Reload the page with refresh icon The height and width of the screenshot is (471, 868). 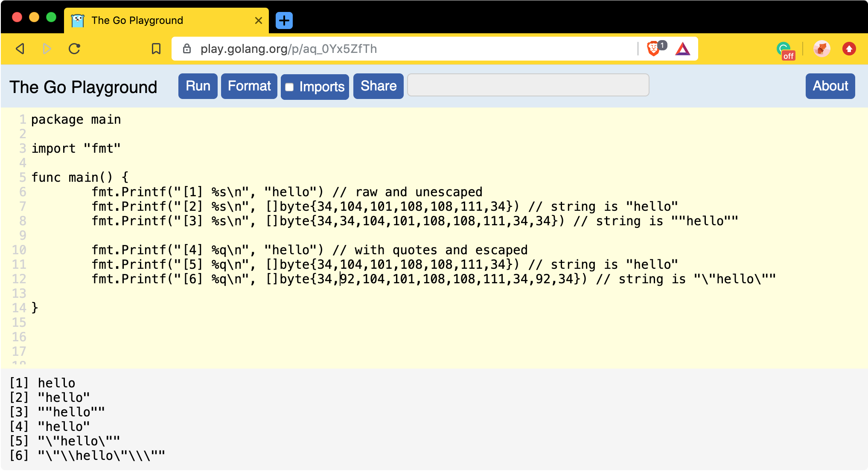pyautogui.click(x=75, y=49)
